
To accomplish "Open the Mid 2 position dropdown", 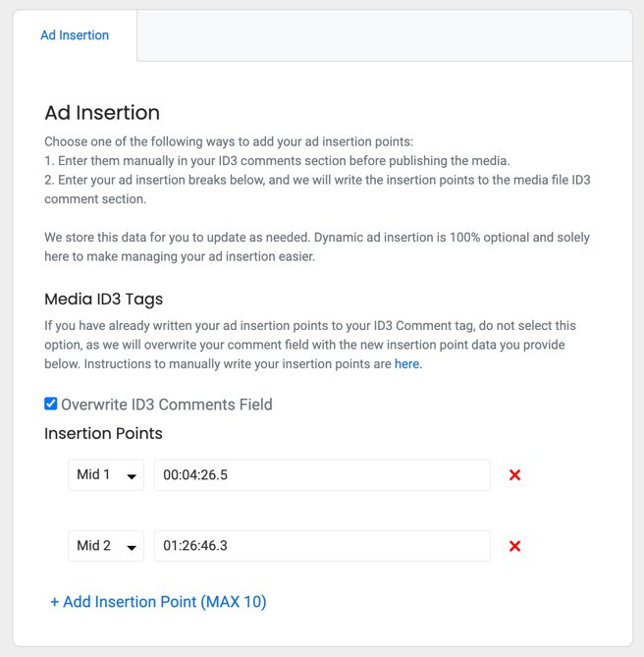I will click(x=106, y=546).
